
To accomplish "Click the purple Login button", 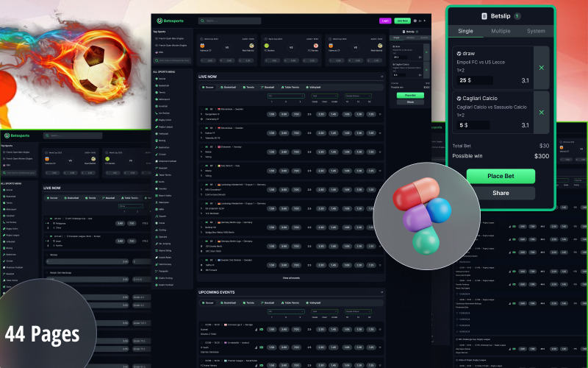I will (385, 21).
